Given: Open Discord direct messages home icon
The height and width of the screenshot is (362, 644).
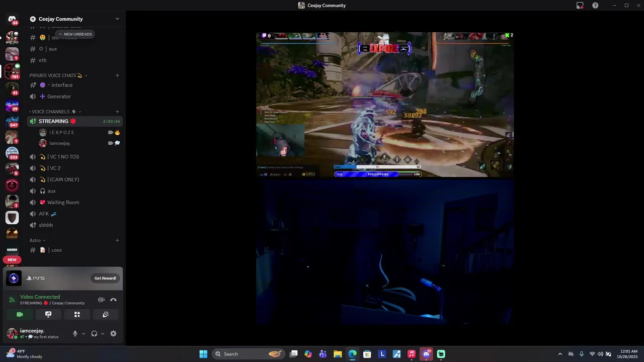Looking at the screenshot, I should tap(12, 19).
